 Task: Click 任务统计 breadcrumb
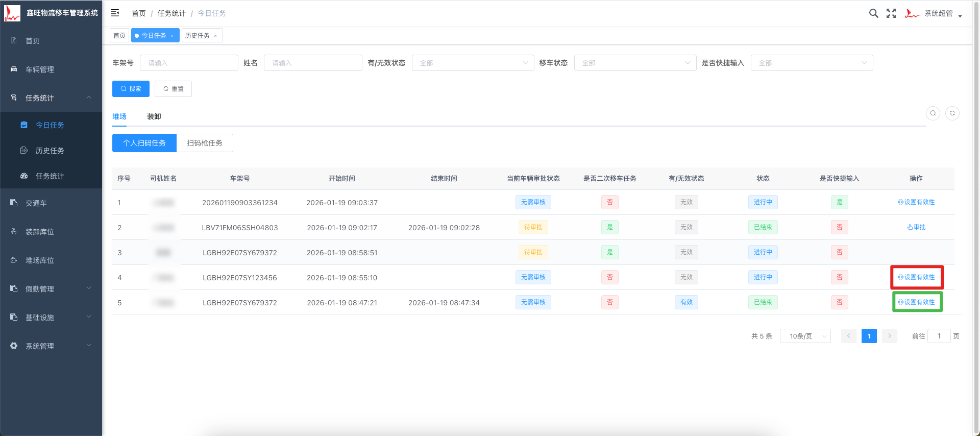pyautogui.click(x=171, y=13)
